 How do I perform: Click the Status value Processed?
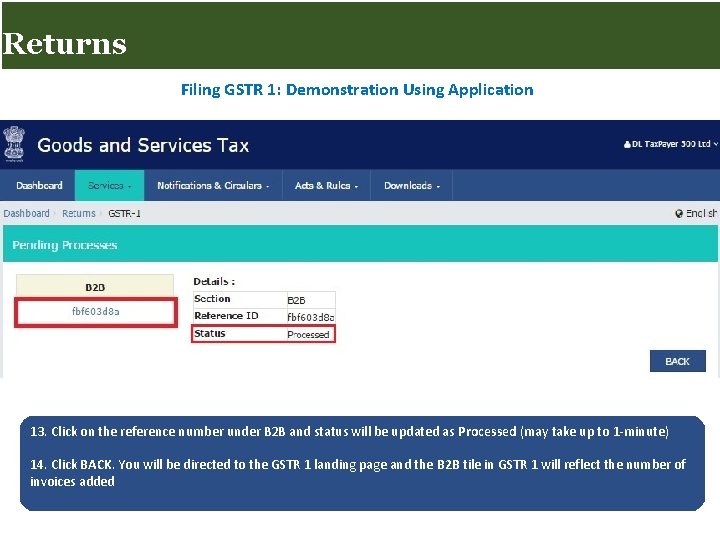(308, 334)
